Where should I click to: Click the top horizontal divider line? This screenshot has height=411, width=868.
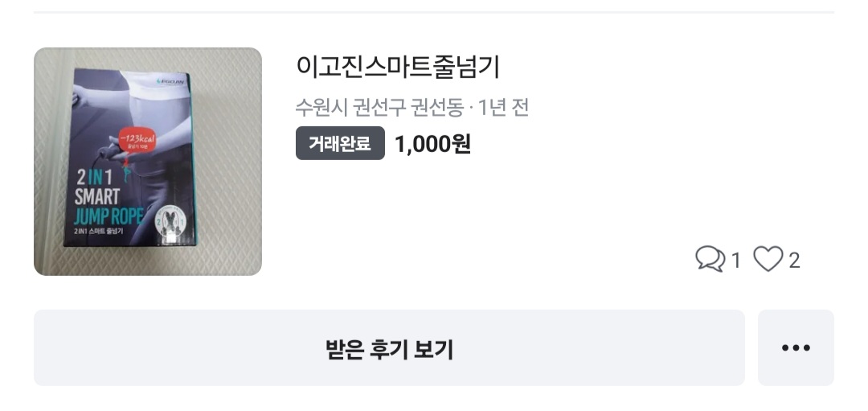coord(434,12)
